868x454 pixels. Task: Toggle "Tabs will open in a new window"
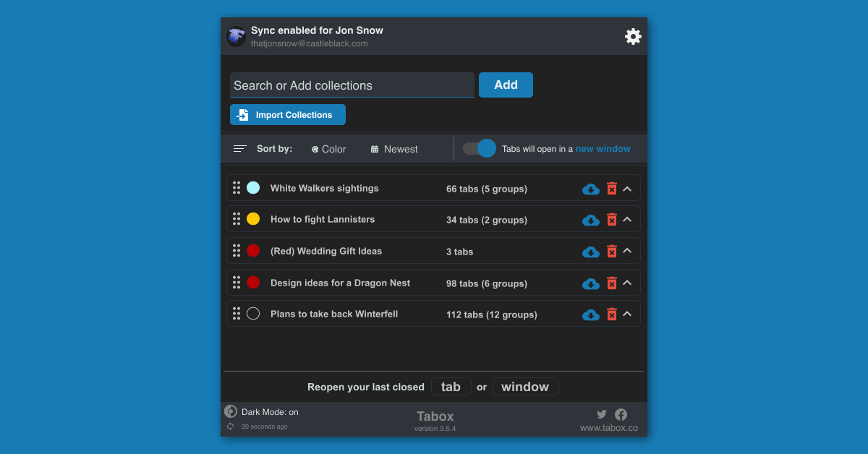pos(478,148)
